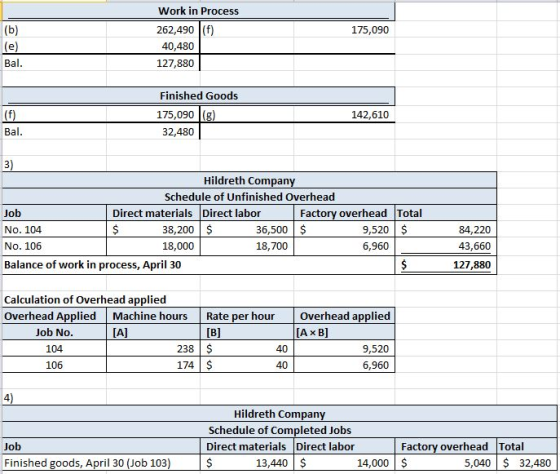
Task: Click the Schedule of Unfinished Overhead title
Action: [249, 197]
